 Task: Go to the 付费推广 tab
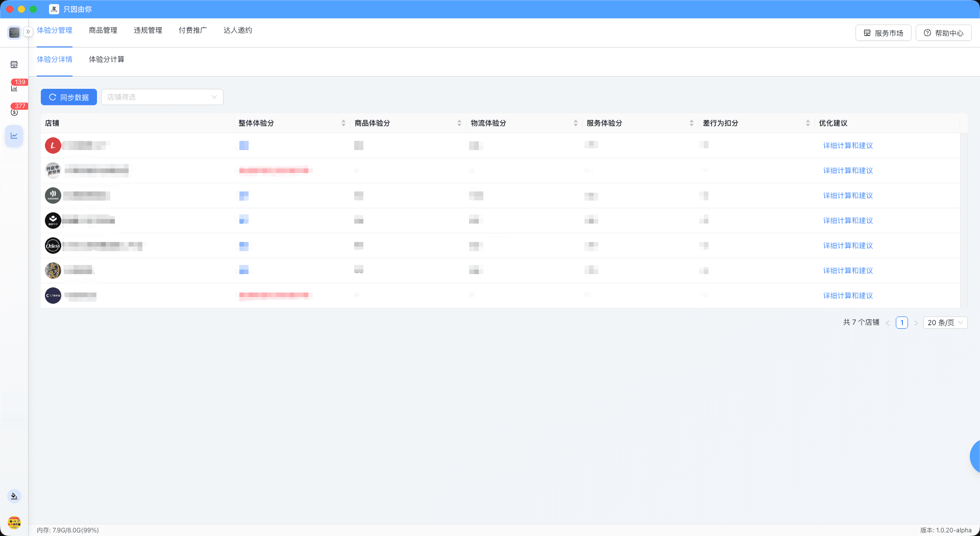(193, 31)
